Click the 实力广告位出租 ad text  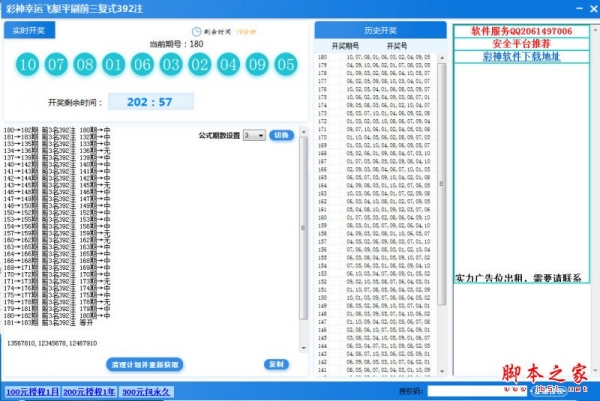pos(518,278)
